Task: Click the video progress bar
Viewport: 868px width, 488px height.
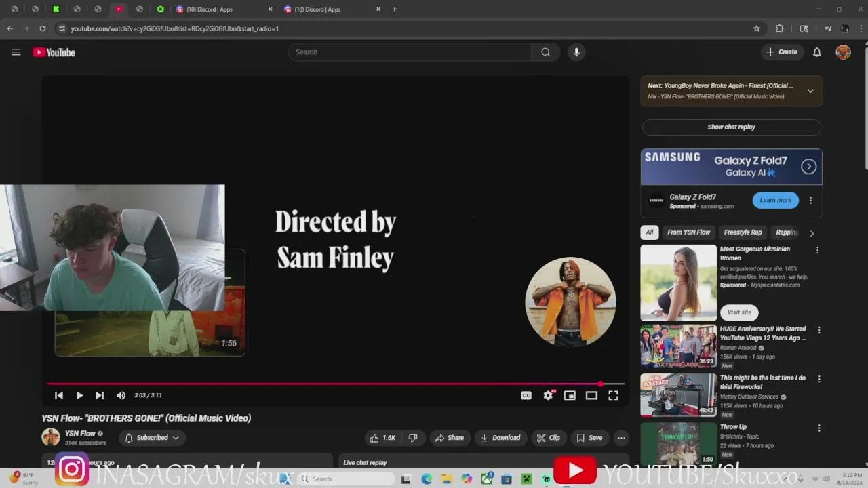Action: [x=335, y=384]
